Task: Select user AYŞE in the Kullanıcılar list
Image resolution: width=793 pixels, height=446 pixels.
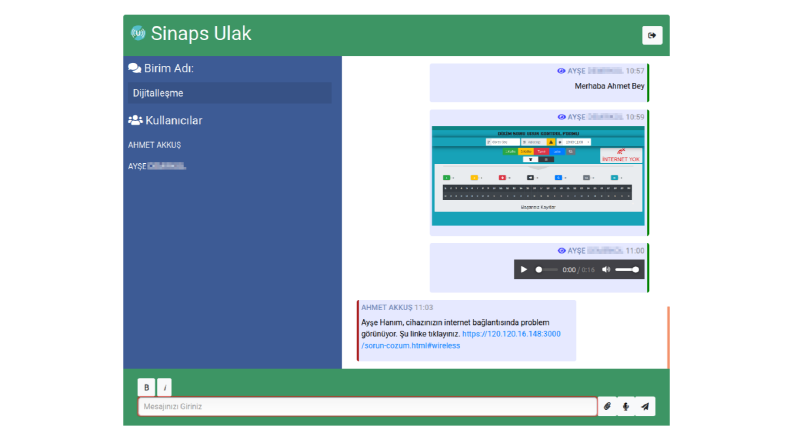Action: point(157,166)
